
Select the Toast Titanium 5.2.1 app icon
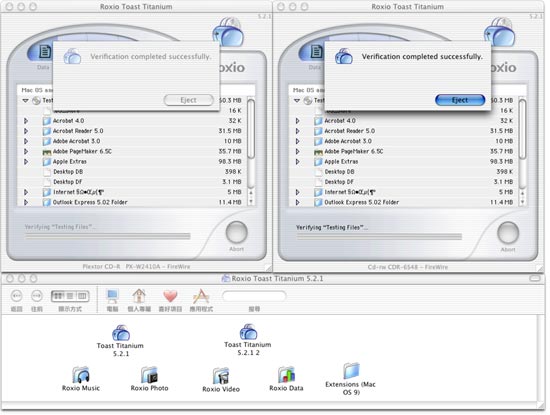coord(121,333)
